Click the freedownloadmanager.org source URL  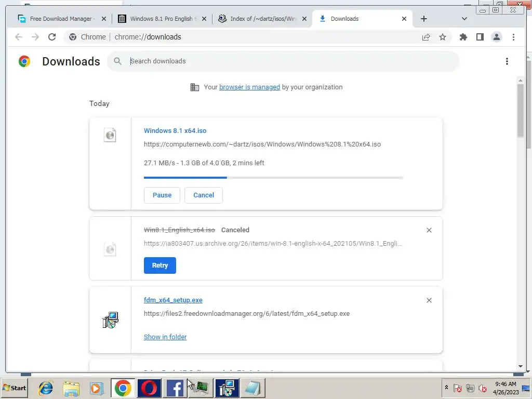[247, 313]
